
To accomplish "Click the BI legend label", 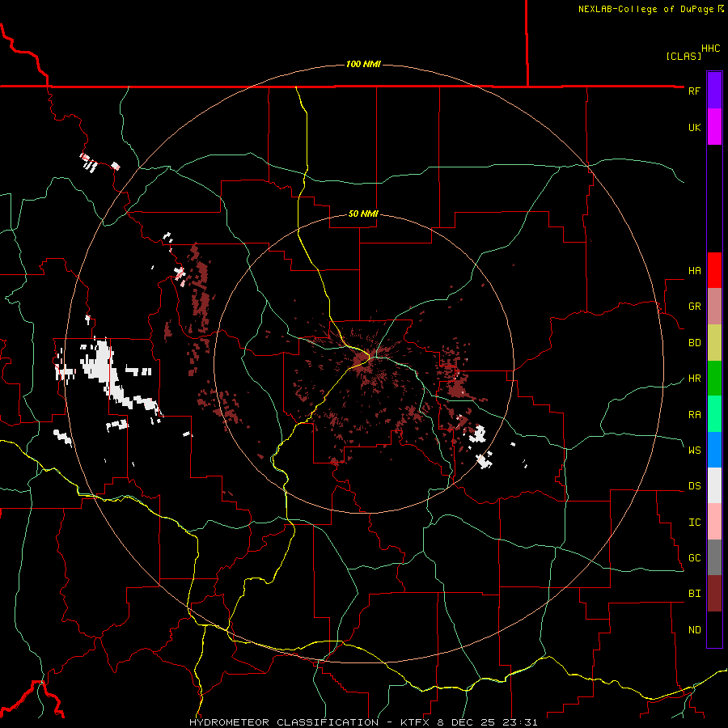I will (694, 594).
